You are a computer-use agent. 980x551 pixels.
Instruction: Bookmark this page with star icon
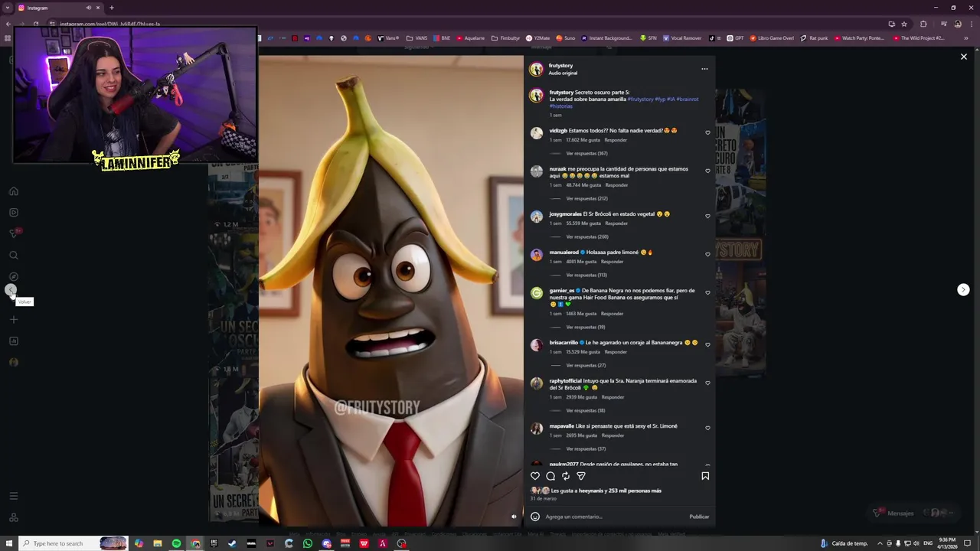[x=904, y=24]
